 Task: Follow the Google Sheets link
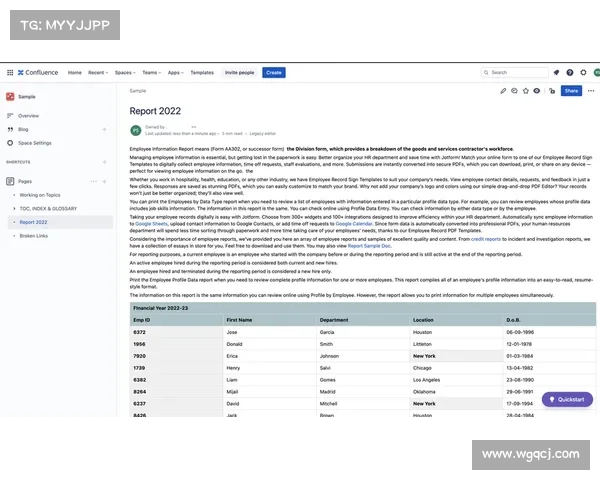pos(152,224)
